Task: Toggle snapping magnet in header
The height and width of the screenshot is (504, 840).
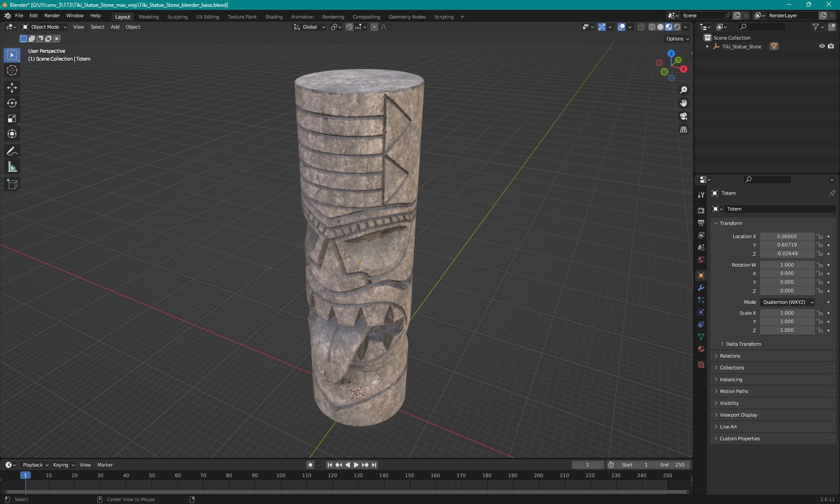Action: [349, 27]
